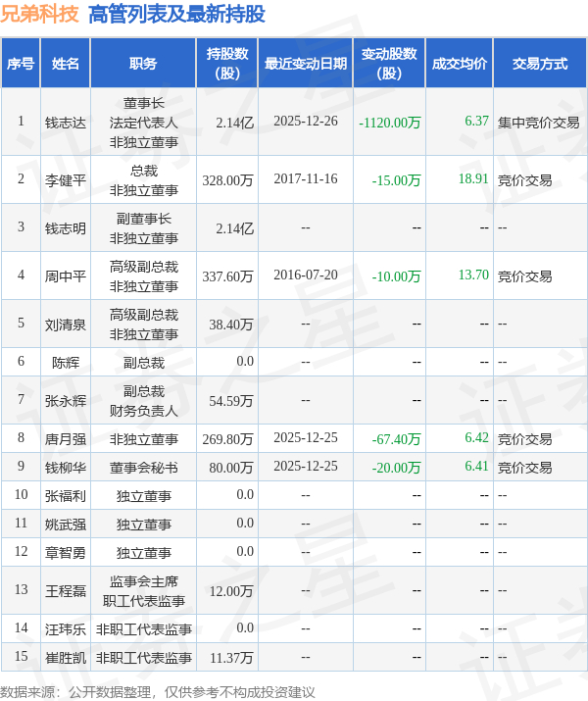Click the name 张永辉
The width and height of the screenshot is (588, 701).
(x=66, y=401)
